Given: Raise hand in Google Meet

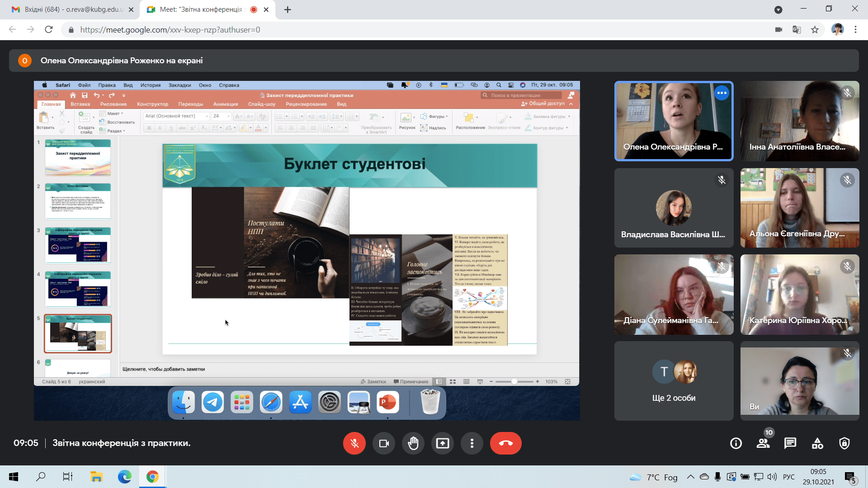Looking at the screenshot, I should coord(413,443).
